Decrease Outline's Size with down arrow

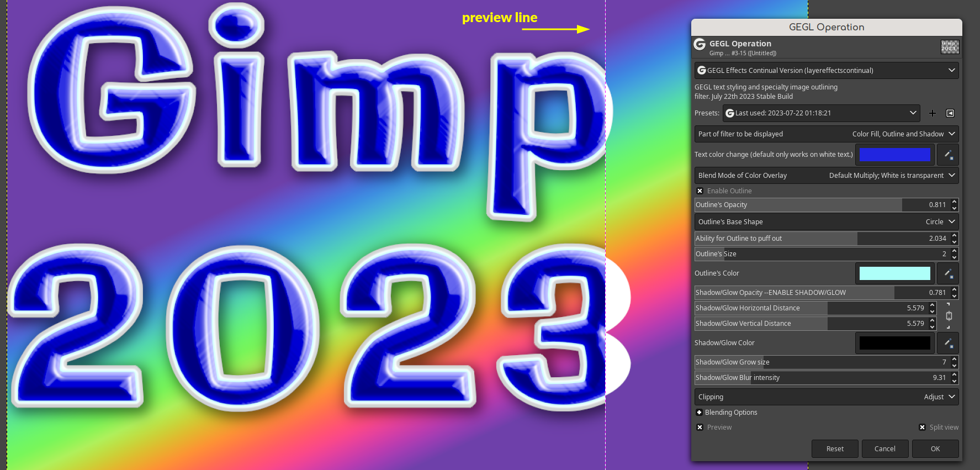click(x=955, y=257)
